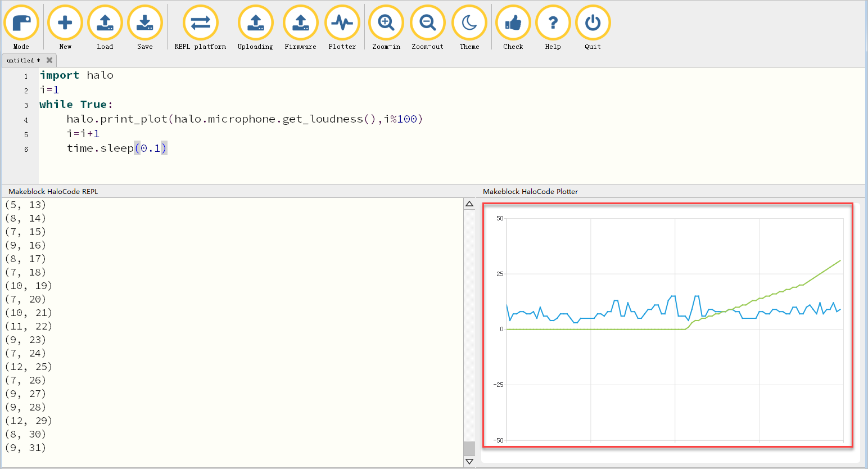
Task: Toggle the REPL platform panel
Action: coord(200,23)
